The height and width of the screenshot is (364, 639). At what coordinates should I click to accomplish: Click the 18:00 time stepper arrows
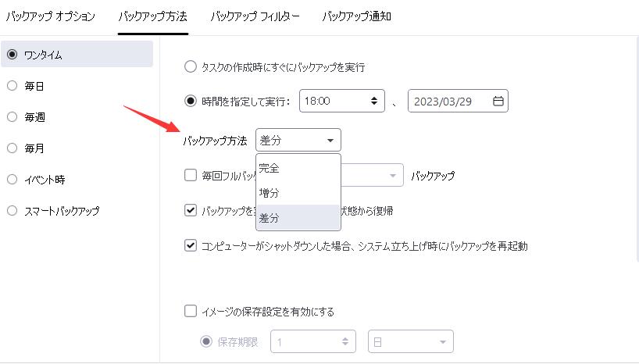point(373,101)
